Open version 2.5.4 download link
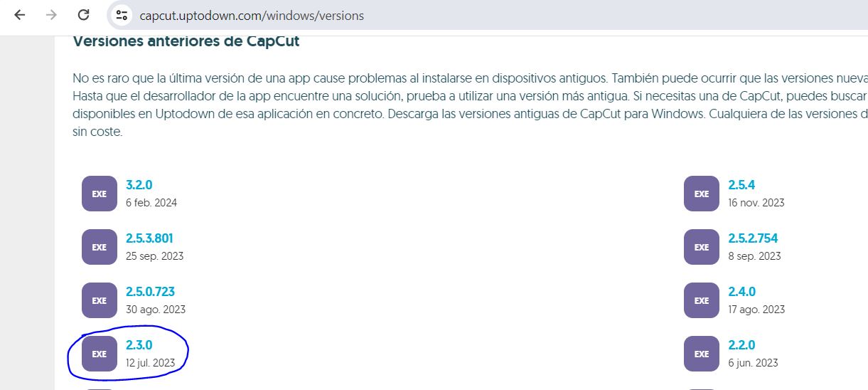The image size is (868, 390). (741, 185)
